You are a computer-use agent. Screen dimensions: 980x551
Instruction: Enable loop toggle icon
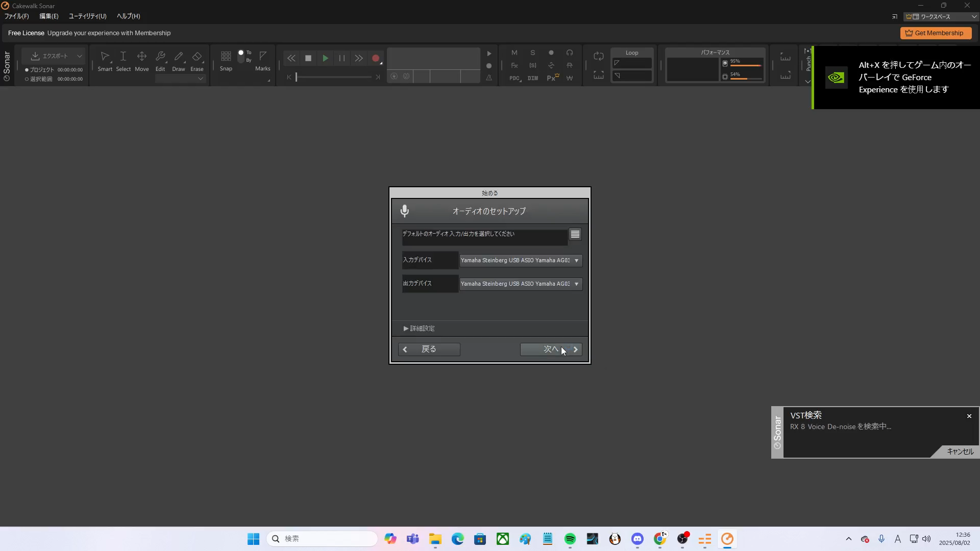599,56
